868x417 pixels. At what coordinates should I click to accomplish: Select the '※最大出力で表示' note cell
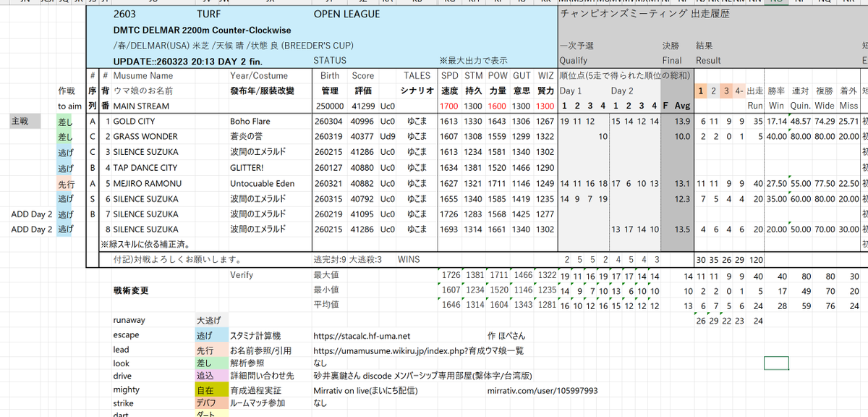(473, 60)
